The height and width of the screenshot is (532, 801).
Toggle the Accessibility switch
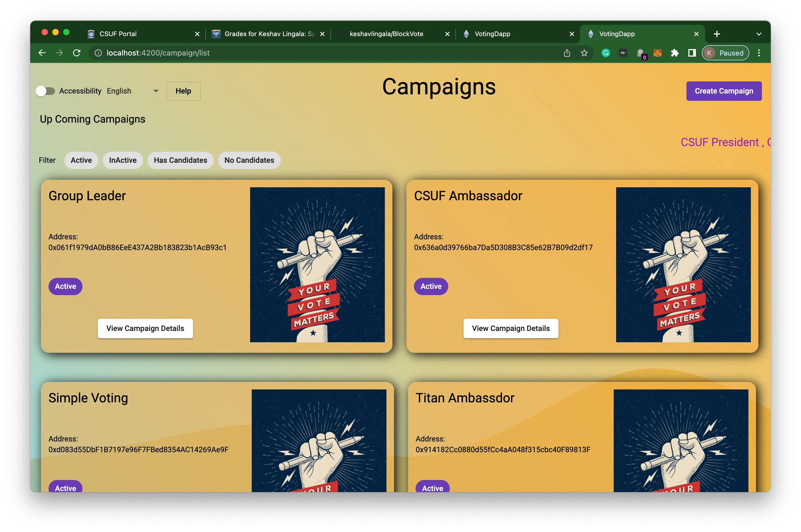pos(45,91)
